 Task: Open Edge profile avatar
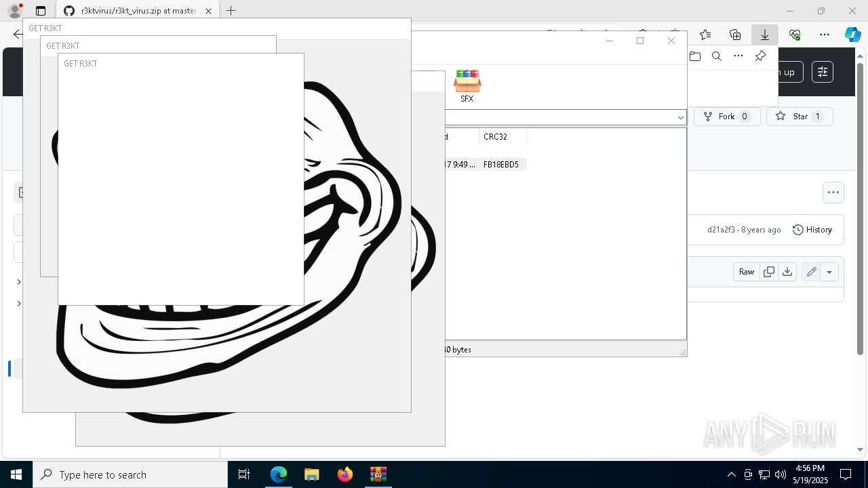click(x=15, y=11)
